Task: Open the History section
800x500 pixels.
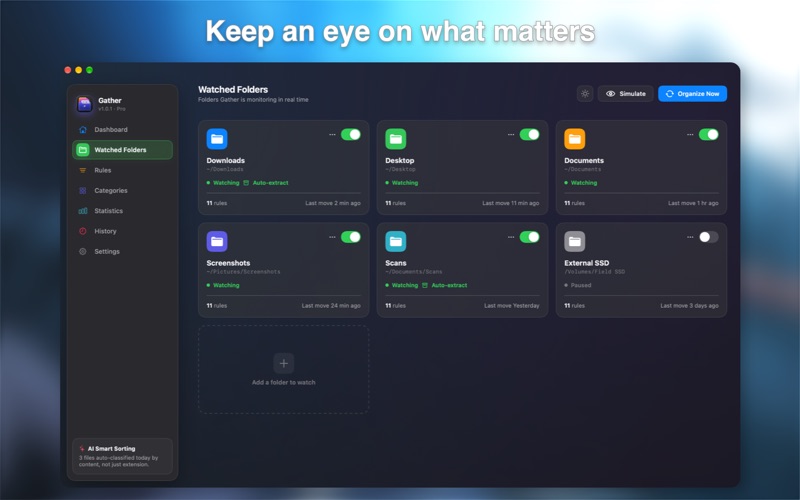Action: click(122, 231)
